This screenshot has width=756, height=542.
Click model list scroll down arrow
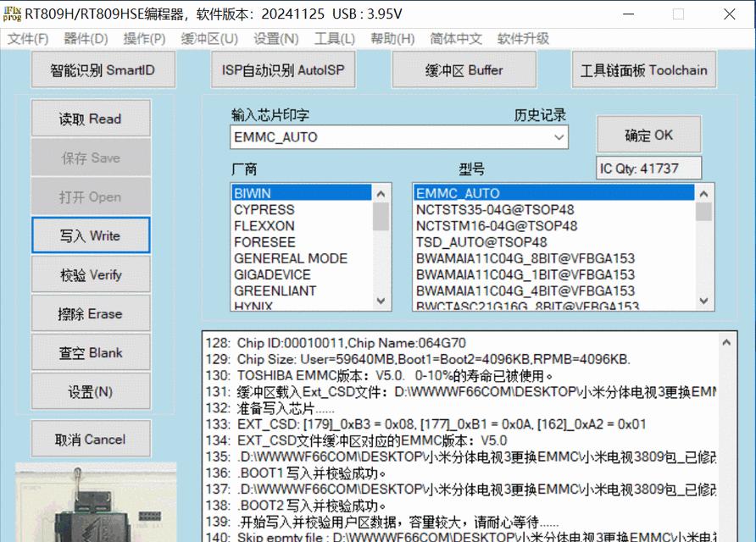click(704, 301)
